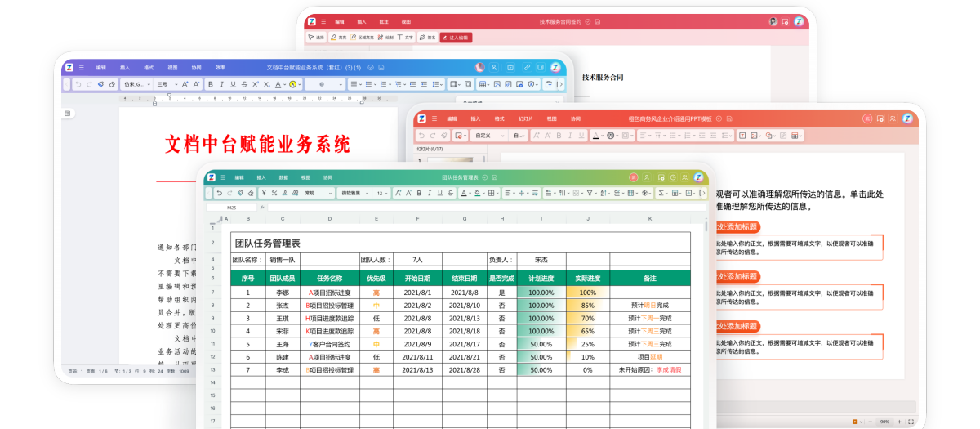Toggle Italic in the spreadsheet toolbar
The image size is (980, 429).
[430, 194]
